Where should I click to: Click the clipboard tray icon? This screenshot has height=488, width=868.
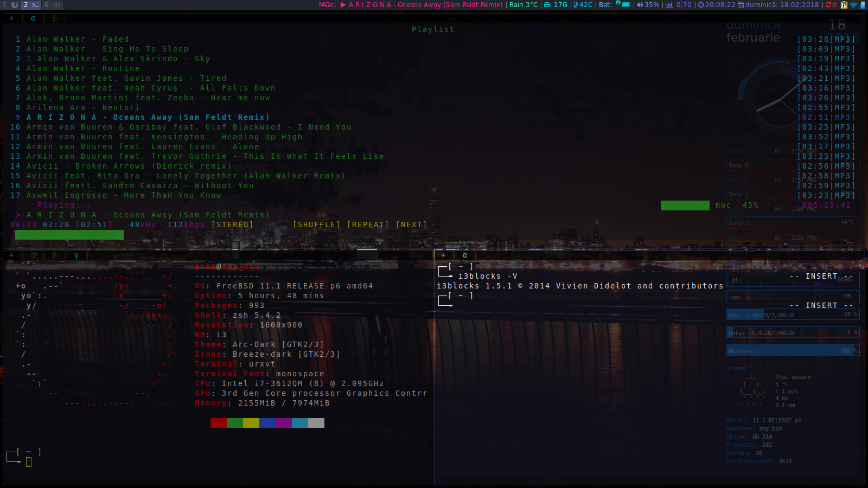[844, 5]
